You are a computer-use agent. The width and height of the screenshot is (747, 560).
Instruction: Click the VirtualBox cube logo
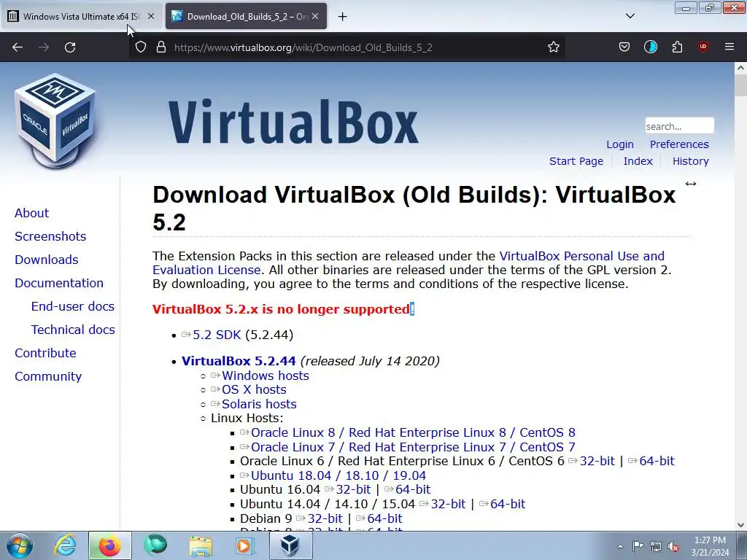tap(55, 121)
